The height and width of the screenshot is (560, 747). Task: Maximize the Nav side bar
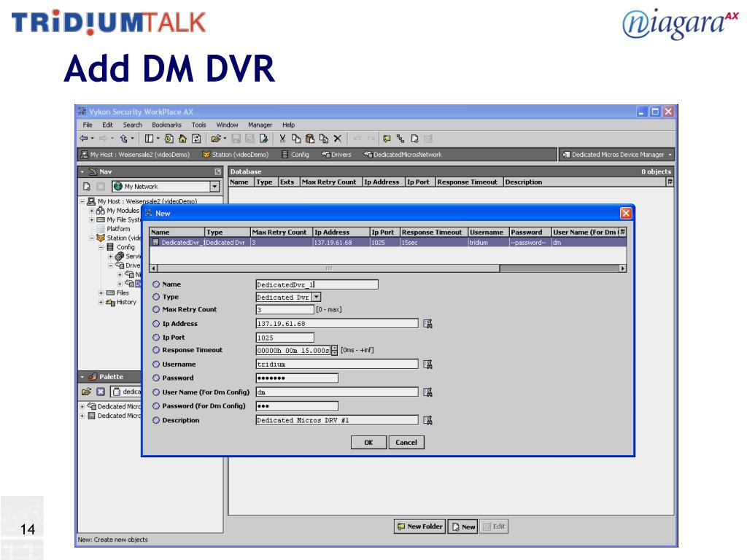click(217, 171)
